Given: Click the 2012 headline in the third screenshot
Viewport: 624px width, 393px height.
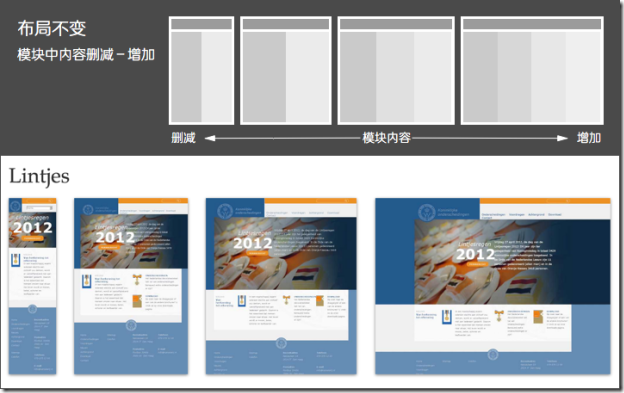Looking at the screenshot, I should 253,243.
